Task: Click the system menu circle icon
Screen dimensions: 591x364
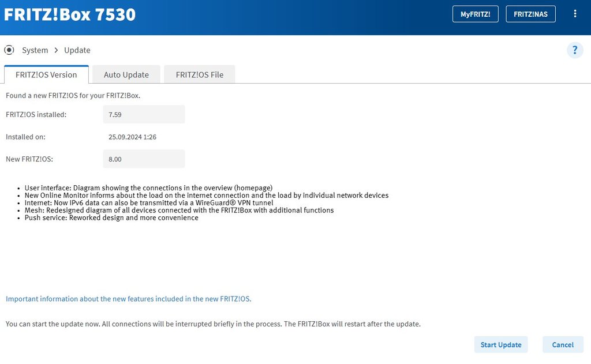Action: pyautogui.click(x=9, y=50)
